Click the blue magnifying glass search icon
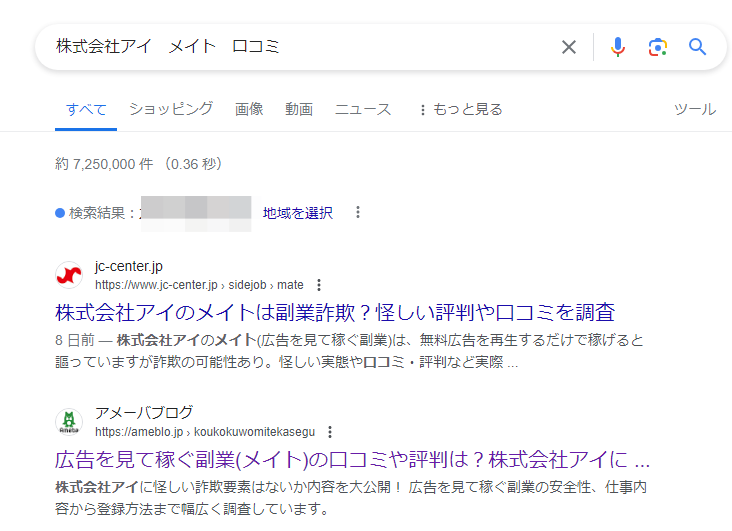This screenshot has width=732, height=531. [x=697, y=47]
